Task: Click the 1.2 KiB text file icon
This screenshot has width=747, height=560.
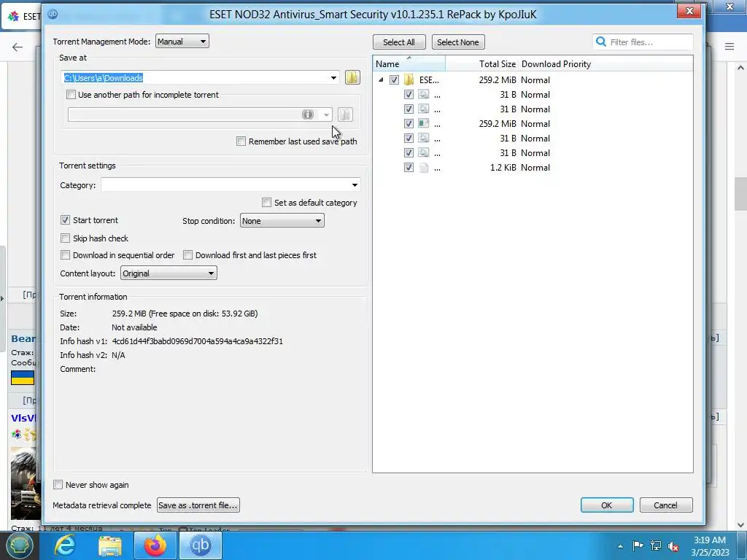Action: (423, 168)
